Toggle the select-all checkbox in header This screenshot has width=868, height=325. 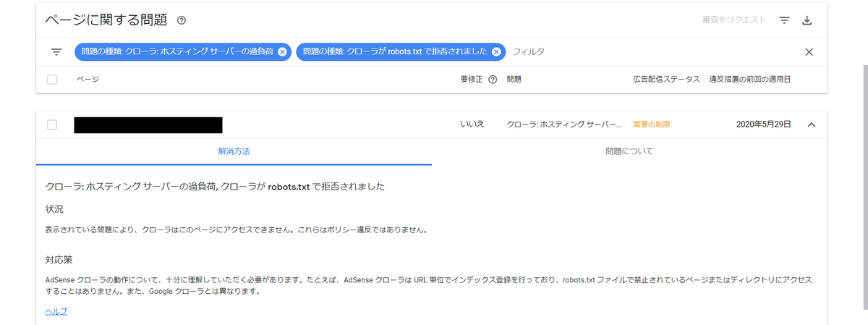pyautogui.click(x=52, y=80)
